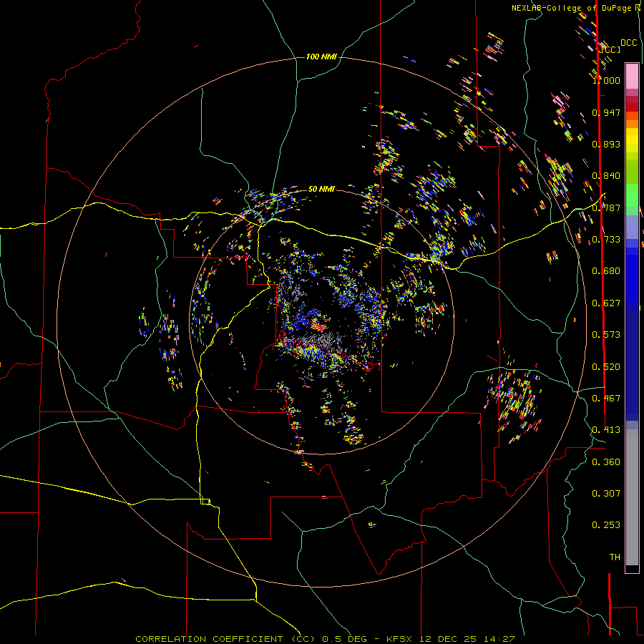Click the 1.000 legend value
Viewport: 644px width, 644px height.
click(x=606, y=80)
